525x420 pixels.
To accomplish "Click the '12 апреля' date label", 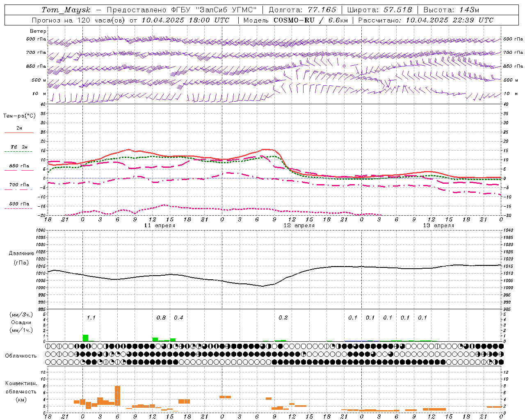I will (x=299, y=226).
